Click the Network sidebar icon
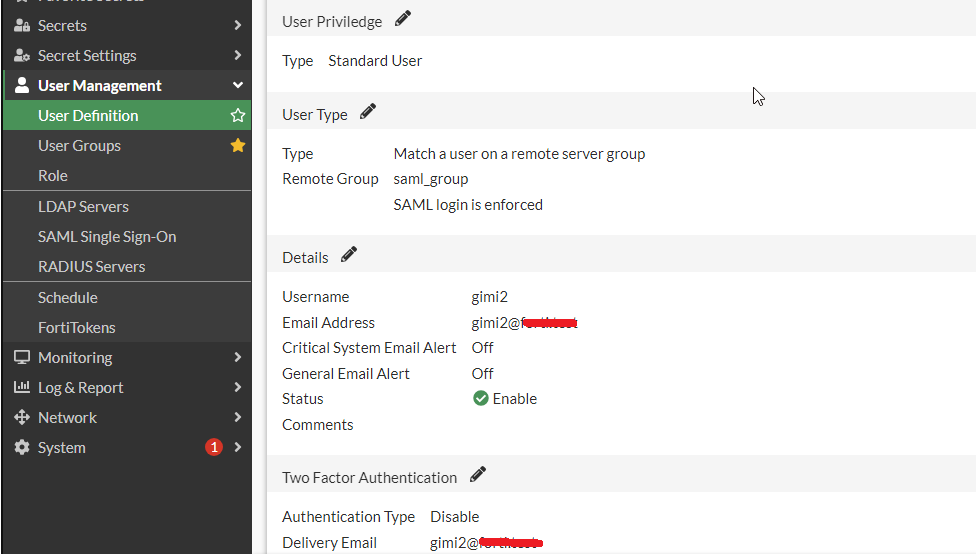The image size is (976, 554). point(21,418)
